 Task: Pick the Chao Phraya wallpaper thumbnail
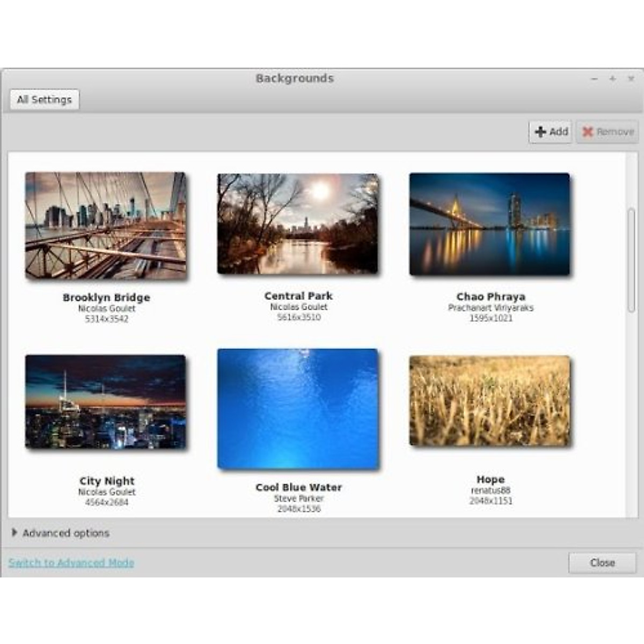[x=489, y=224]
